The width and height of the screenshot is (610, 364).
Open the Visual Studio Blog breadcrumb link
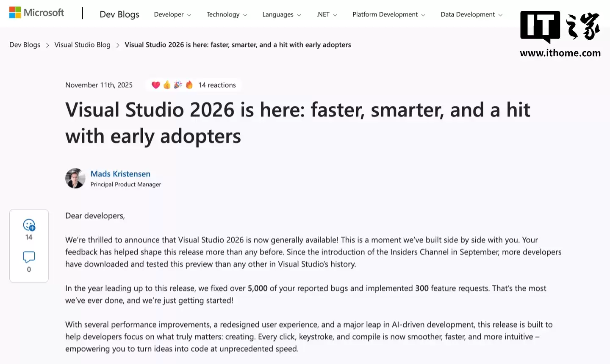[82, 44]
